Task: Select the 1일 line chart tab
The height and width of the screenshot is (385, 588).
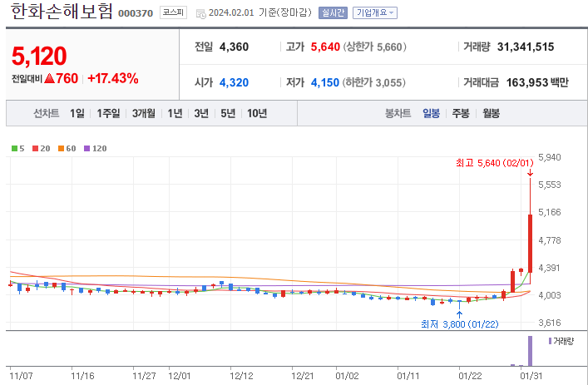Action: (x=77, y=113)
